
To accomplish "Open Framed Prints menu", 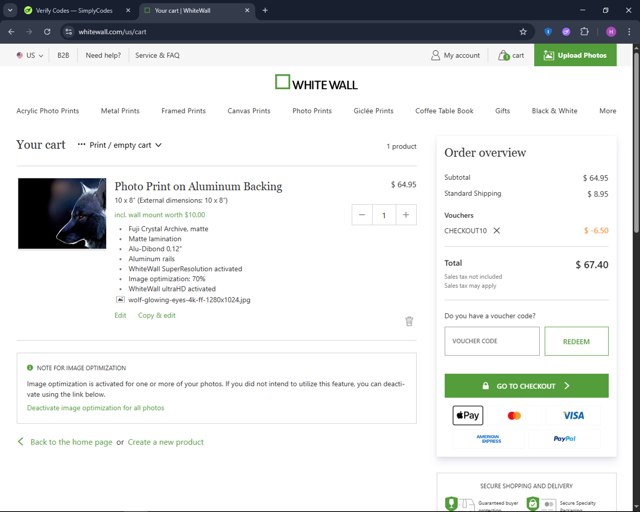I will click(183, 111).
